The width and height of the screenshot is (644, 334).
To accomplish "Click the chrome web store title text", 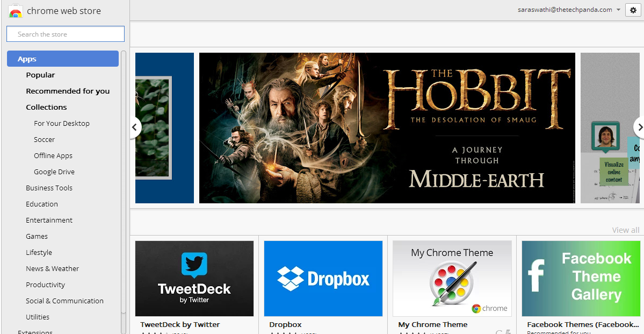I will click(x=64, y=11).
